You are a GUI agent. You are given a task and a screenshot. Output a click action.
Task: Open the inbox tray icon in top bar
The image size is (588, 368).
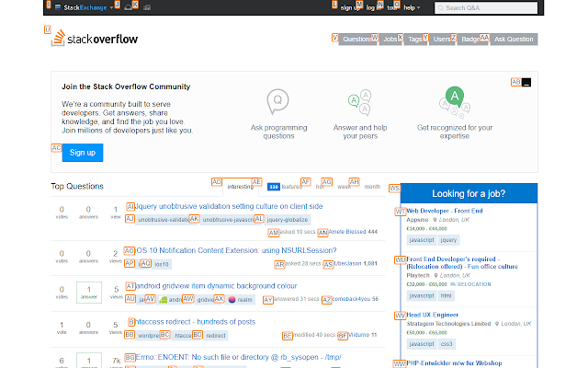pyautogui.click(x=129, y=7)
